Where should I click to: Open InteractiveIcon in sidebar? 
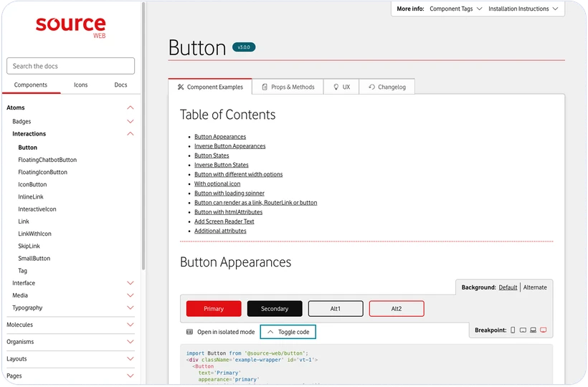click(37, 209)
